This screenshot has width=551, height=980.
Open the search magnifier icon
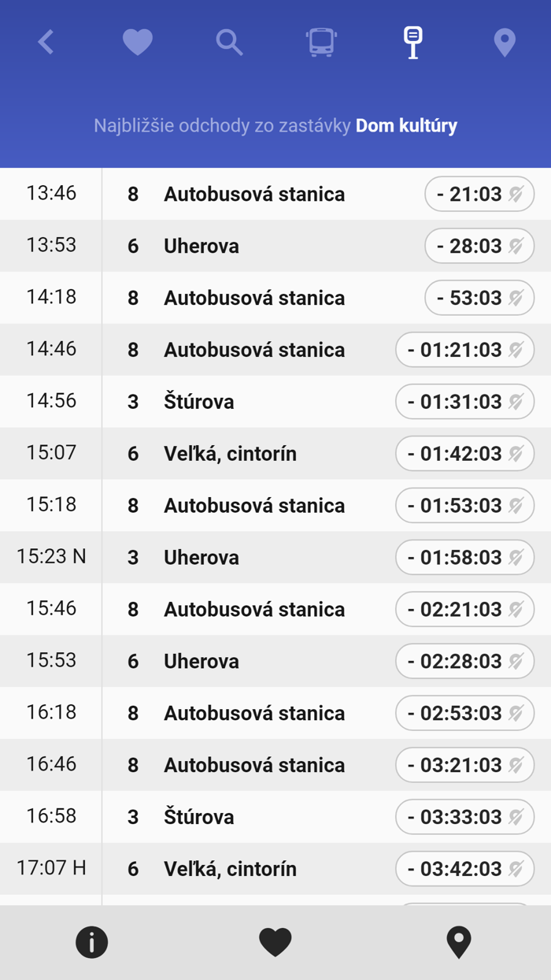tap(229, 42)
